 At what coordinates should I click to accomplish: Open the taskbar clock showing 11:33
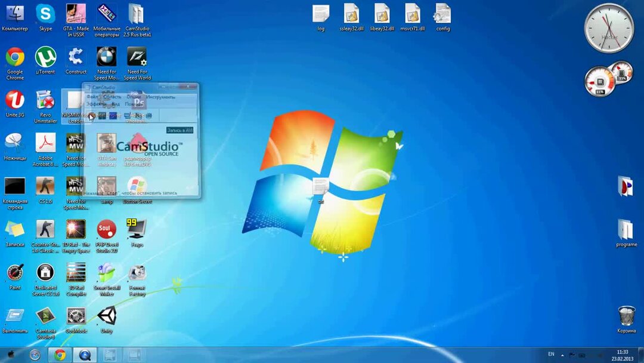[623, 355]
